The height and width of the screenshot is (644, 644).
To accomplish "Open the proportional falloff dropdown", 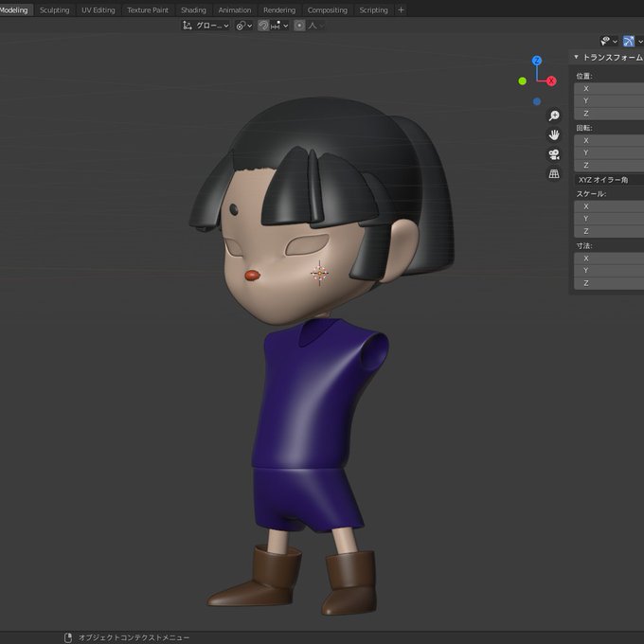I will click(315, 26).
